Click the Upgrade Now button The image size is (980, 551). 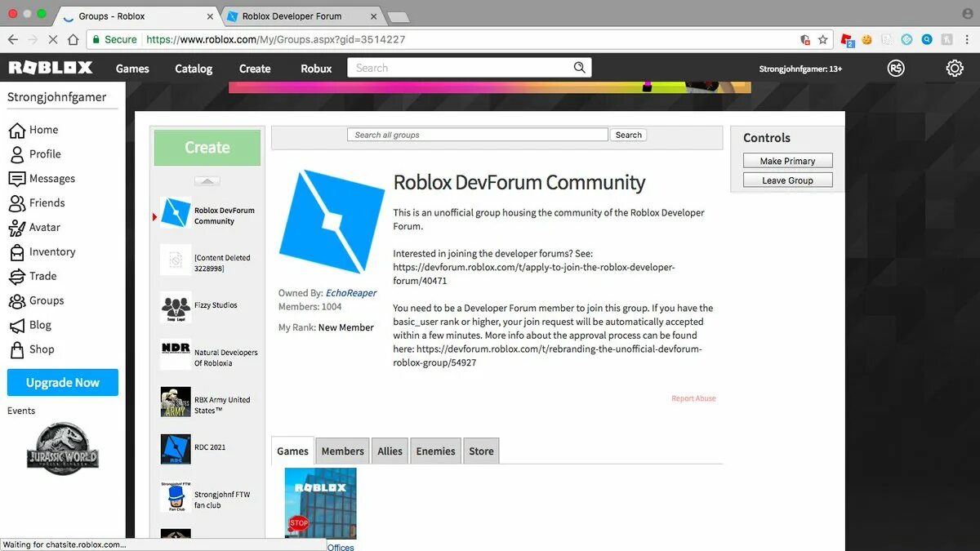(63, 382)
